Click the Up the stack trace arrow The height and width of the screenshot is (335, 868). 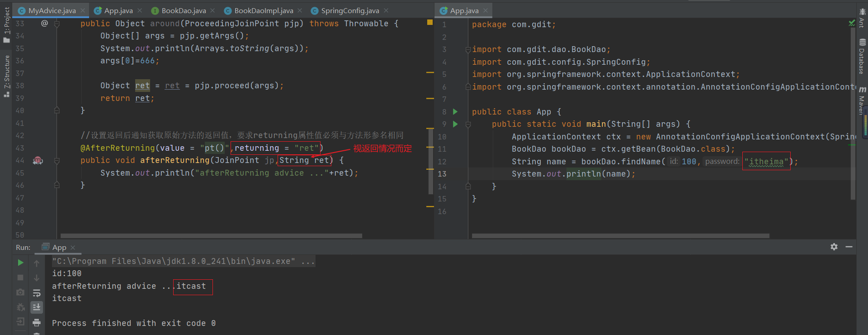37,263
